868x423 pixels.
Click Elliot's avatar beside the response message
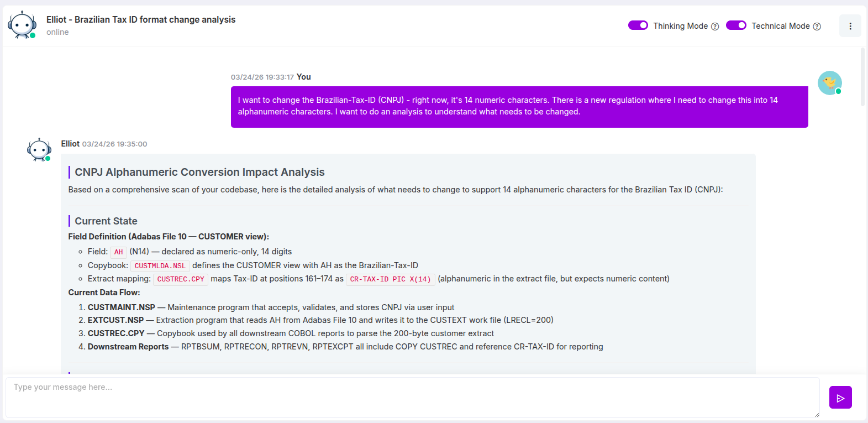(x=39, y=150)
